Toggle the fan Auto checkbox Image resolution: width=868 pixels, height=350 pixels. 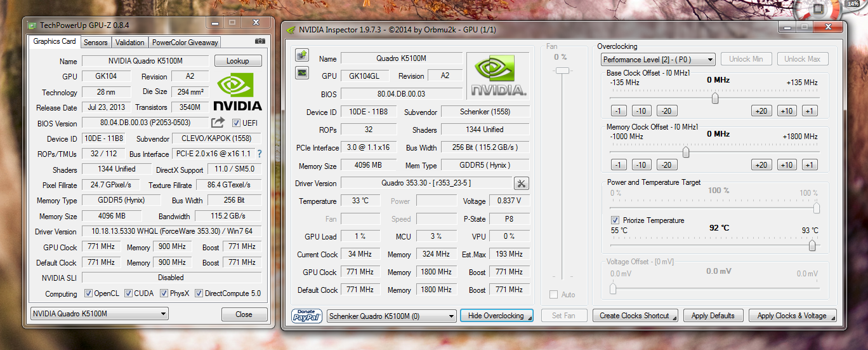click(x=553, y=295)
